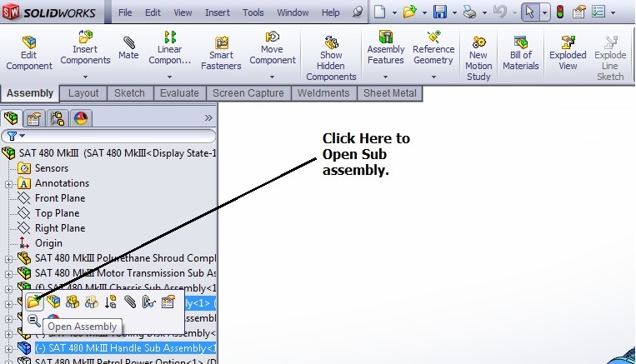Click Options checklist icon in top toolbar
The height and width of the screenshot is (364, 636).
pyautogui.click(x=598, y=12)
